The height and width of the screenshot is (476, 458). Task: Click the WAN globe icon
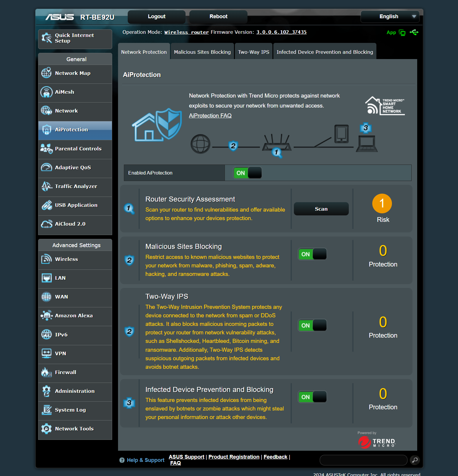tap(46, 297)
